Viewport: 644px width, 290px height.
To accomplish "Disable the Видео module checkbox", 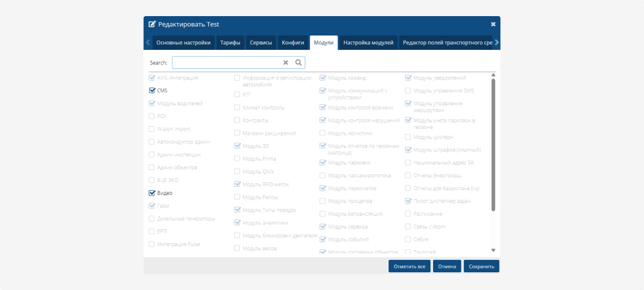I will [152, 193].
